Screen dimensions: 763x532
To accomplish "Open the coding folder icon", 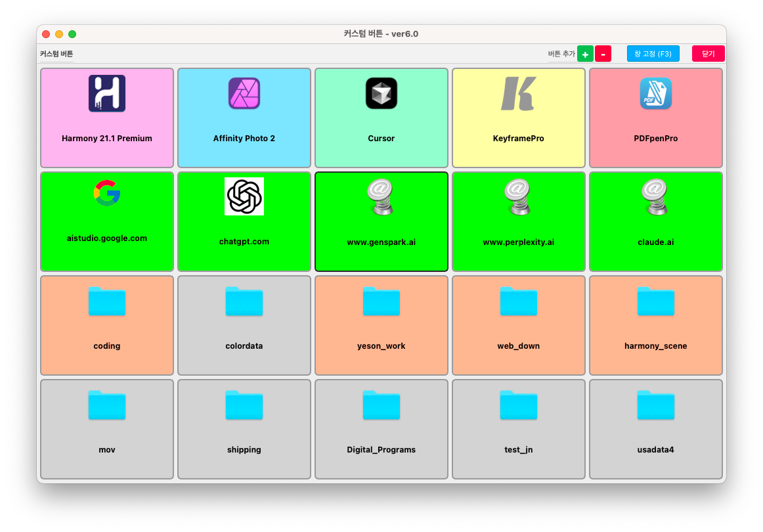I will click(107, 301).
